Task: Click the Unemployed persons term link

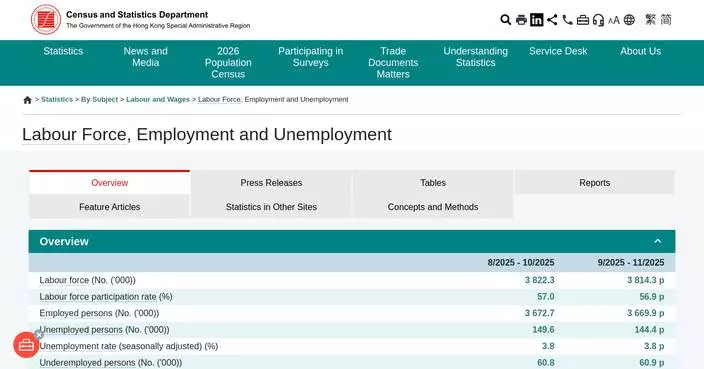Action: pos(81,330)
